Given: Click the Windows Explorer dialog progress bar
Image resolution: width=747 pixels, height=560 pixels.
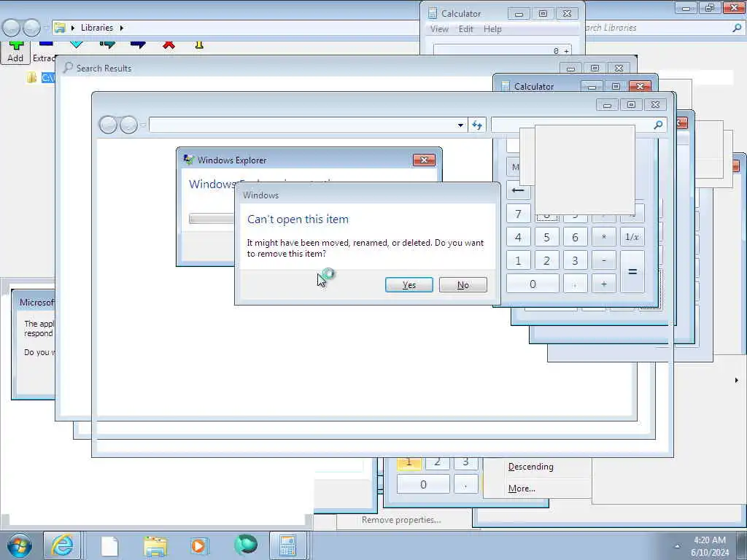Looking at the screenshot, I should (212, 219).
